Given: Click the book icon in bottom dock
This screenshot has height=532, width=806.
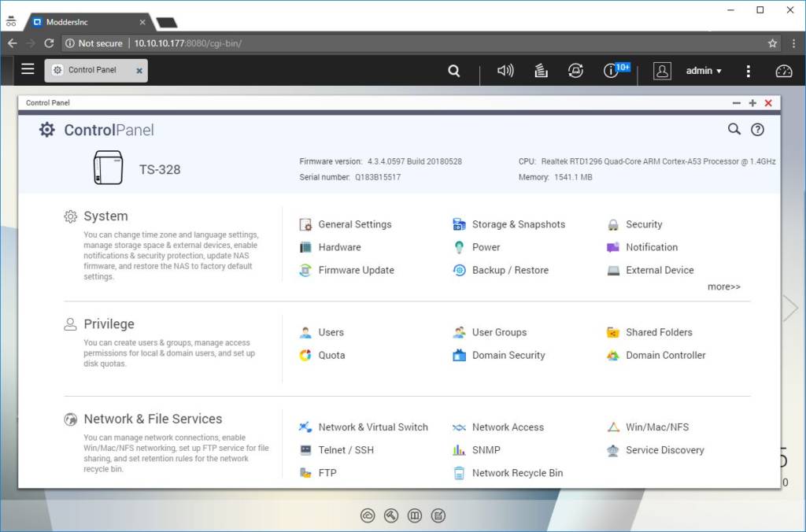Looking at the screenshot, I should point(415,515).
